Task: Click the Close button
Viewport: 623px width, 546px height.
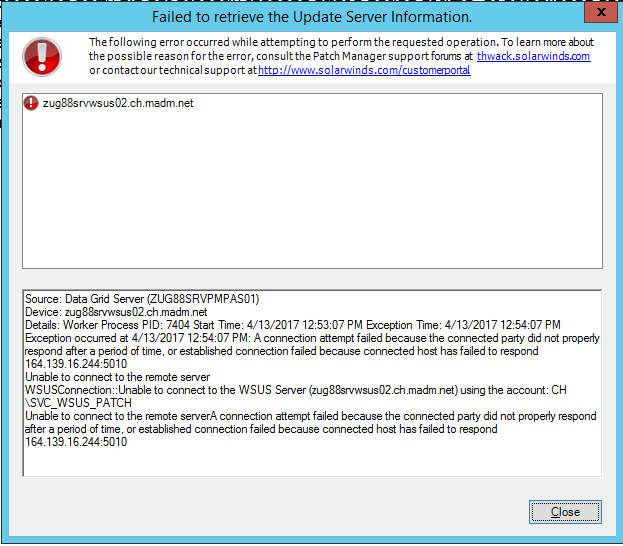Action: [x=565, y=512]
